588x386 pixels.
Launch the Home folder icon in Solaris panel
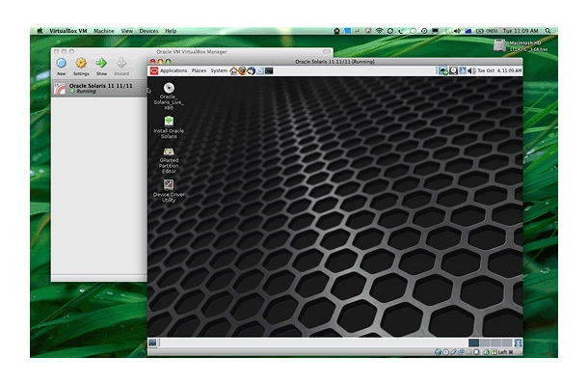233,70
